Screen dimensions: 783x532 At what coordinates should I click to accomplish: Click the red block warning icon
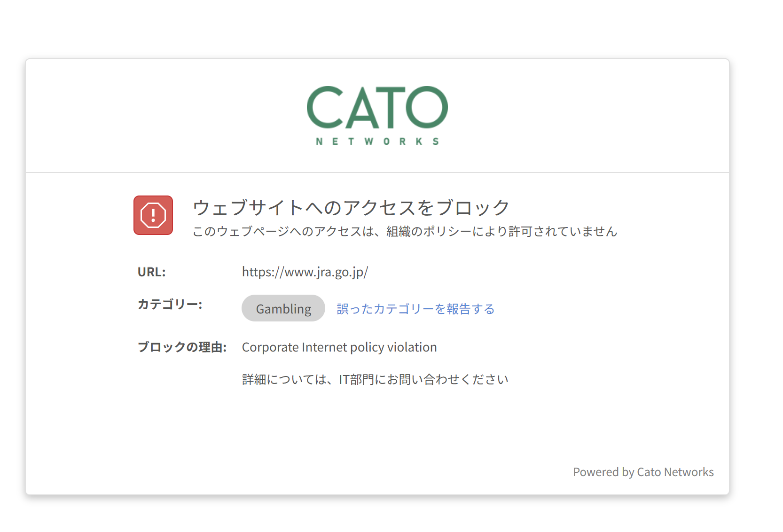tap(153, 215)
